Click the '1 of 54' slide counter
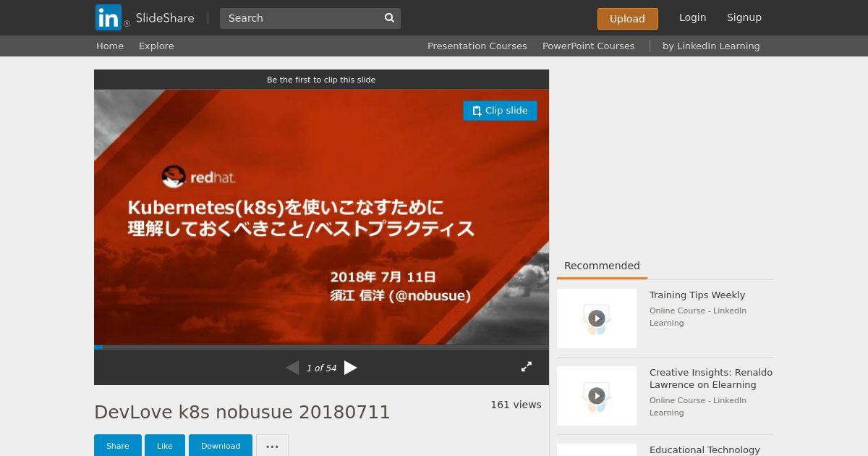This screenshot has height=456, width=868. point(321,368)
